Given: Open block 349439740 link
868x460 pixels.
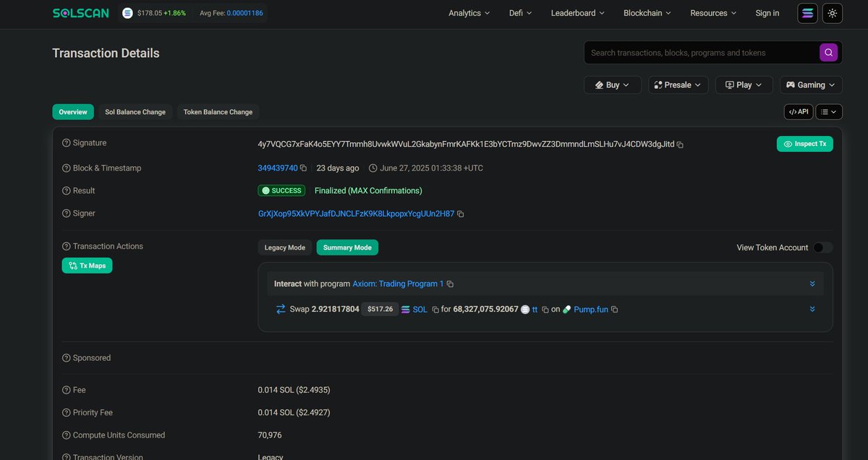Looking at the screenshot, I should 277,167.
